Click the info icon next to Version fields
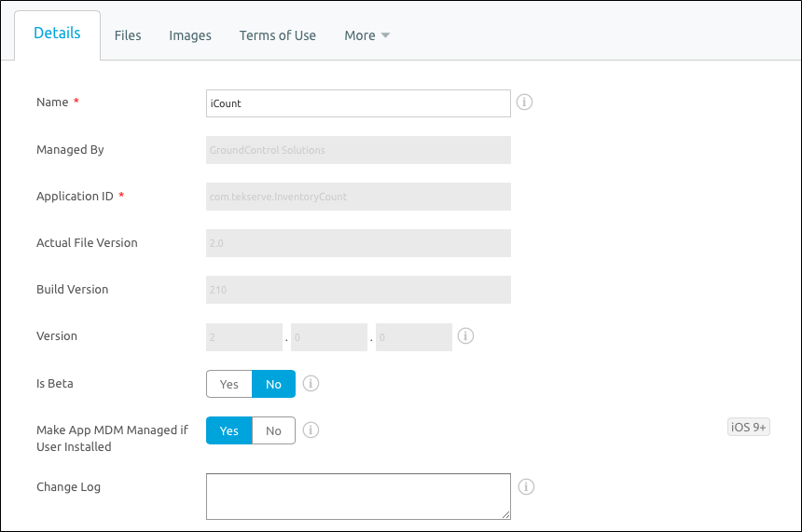The width and height of the screenshot is (802, 532). [465, 335]
